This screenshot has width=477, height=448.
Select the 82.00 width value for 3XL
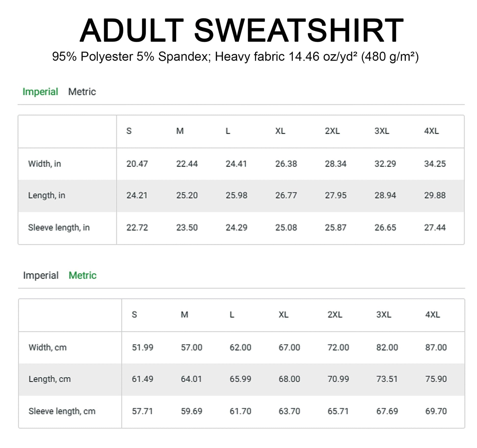(387, 347)
